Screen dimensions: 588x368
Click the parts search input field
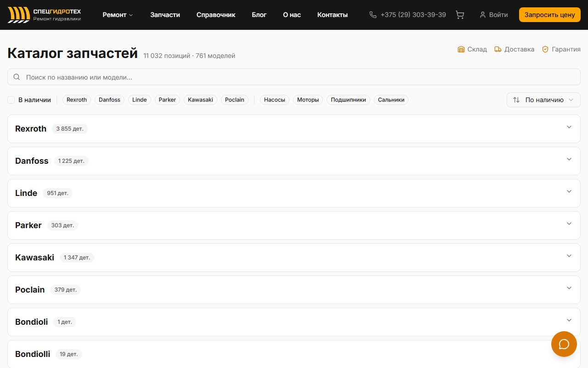click(x=294, y=77)
